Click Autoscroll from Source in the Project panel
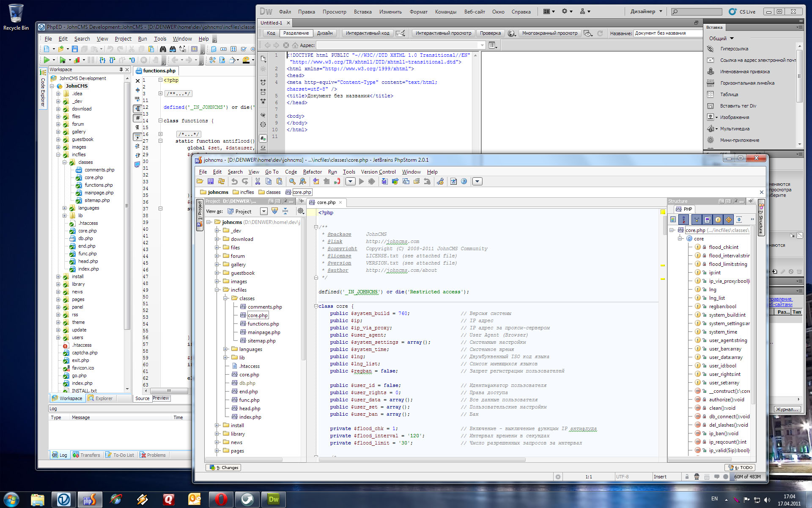 point(274,211)
